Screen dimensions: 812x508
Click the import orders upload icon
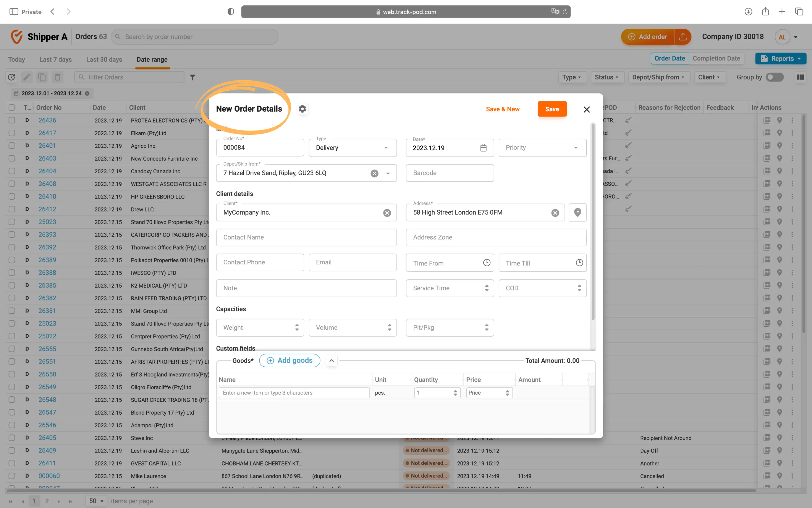tap(683, 37)
